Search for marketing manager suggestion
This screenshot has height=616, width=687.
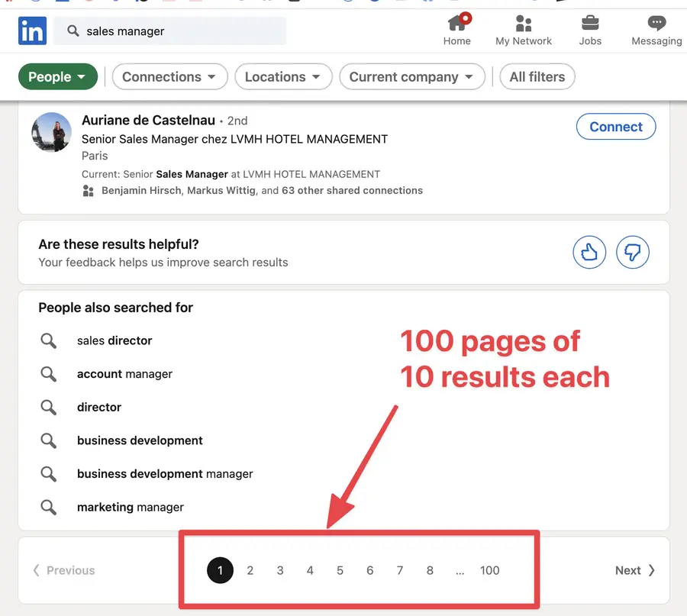click(130, 507)
